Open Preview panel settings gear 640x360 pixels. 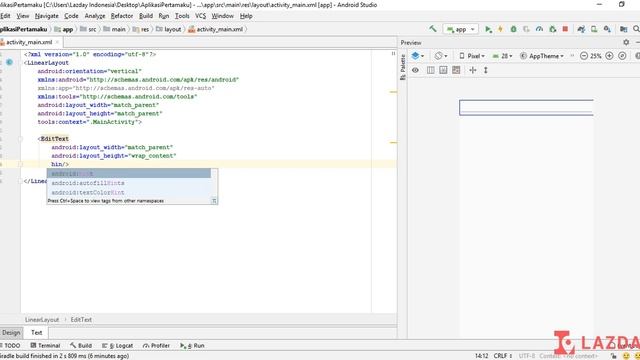pyautogui.click(x=626, y=42)
